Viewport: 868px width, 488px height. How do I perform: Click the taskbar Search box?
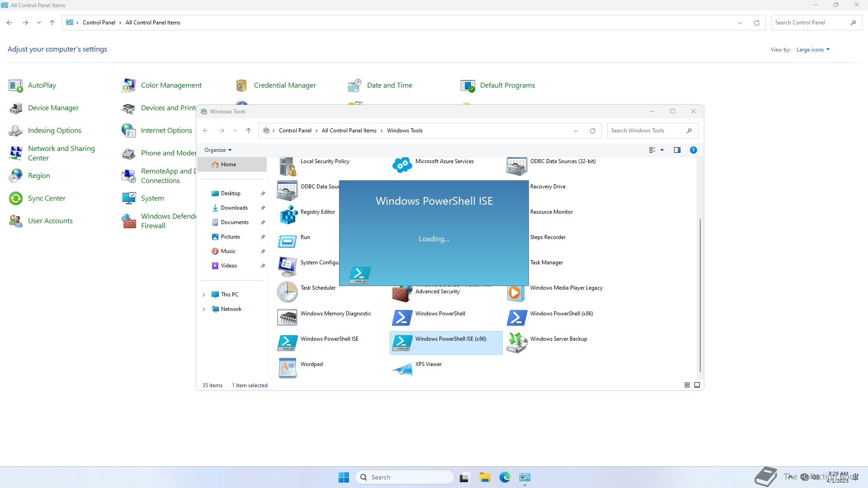pos(405,477)
